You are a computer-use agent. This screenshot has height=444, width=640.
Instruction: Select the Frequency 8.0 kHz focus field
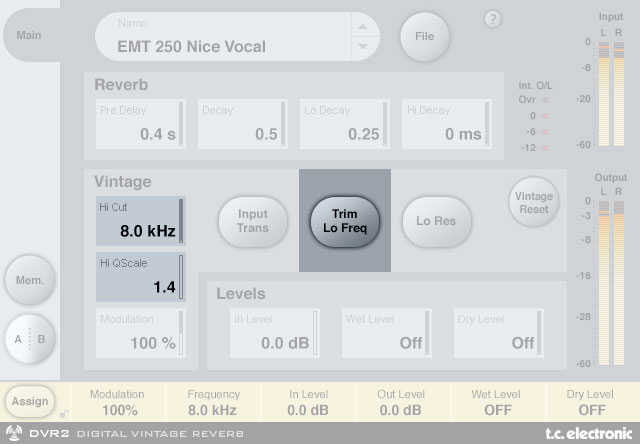coord(214,402)
